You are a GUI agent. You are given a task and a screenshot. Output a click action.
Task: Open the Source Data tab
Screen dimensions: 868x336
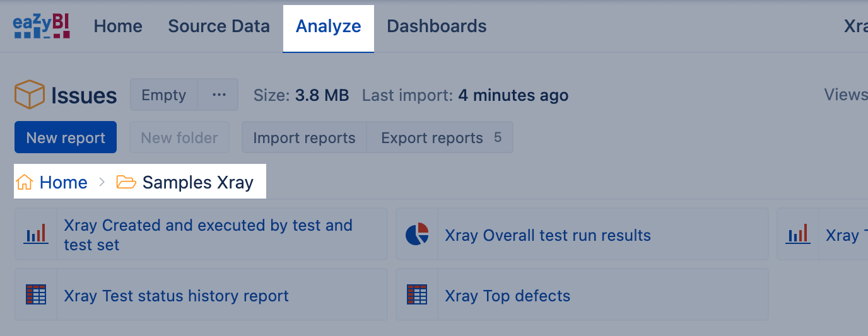[x=219, y=26]
